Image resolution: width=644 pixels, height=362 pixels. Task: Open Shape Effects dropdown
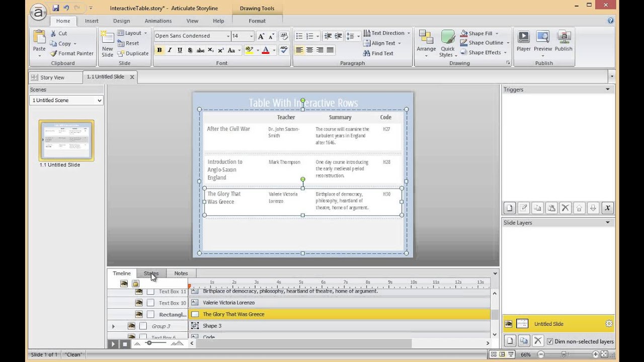pyautogui.click(x=484, y=52)
